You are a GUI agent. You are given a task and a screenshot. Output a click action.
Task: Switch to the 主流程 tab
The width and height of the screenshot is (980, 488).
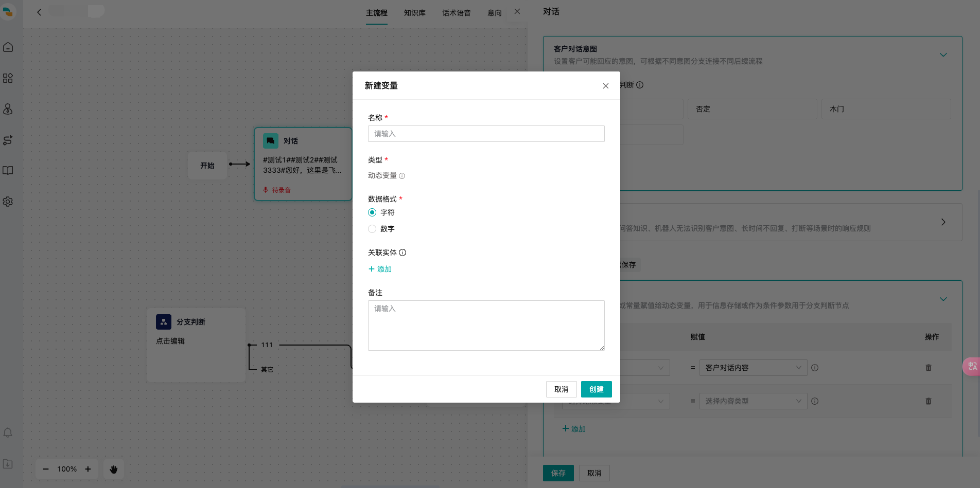[x=377, y=13]
